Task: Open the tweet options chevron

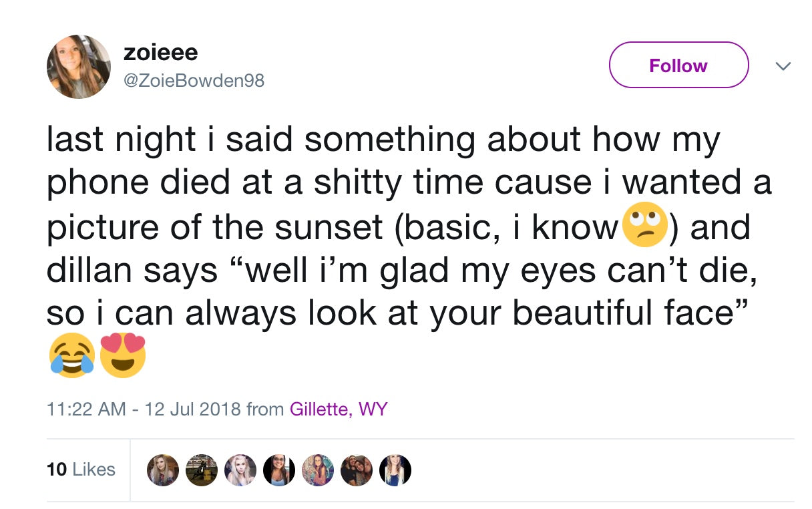Action: coord(783,66)
